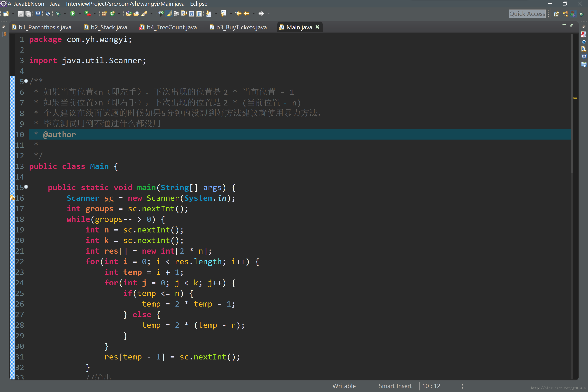The width and height of the screenshot is (588, 392).
Task: Open the Javadoc view from right trim
Action: coord(584,42)
